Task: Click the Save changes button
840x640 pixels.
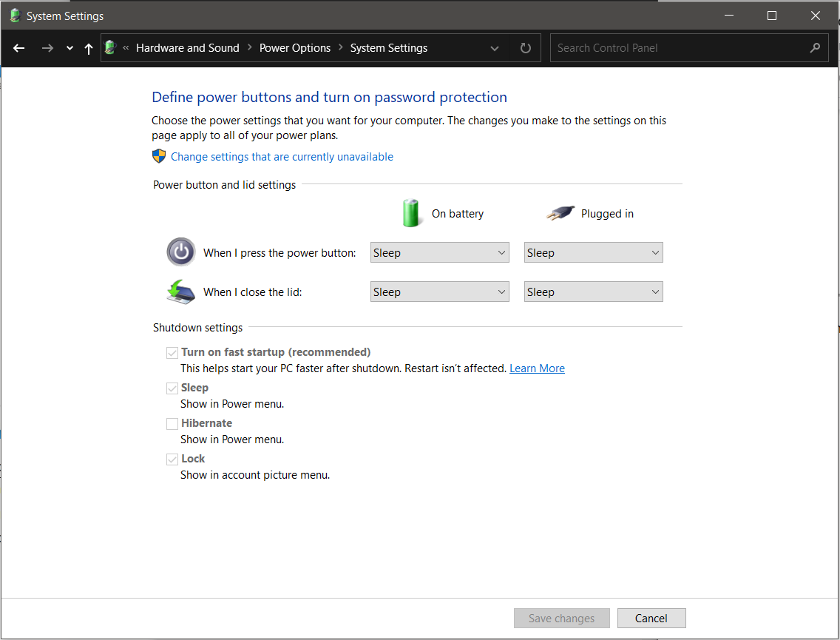Action: [x=561, y=618]
